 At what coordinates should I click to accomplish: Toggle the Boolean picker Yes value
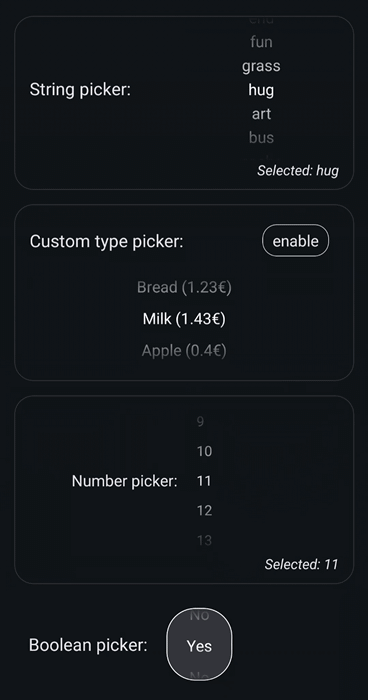tap(199, 646)
